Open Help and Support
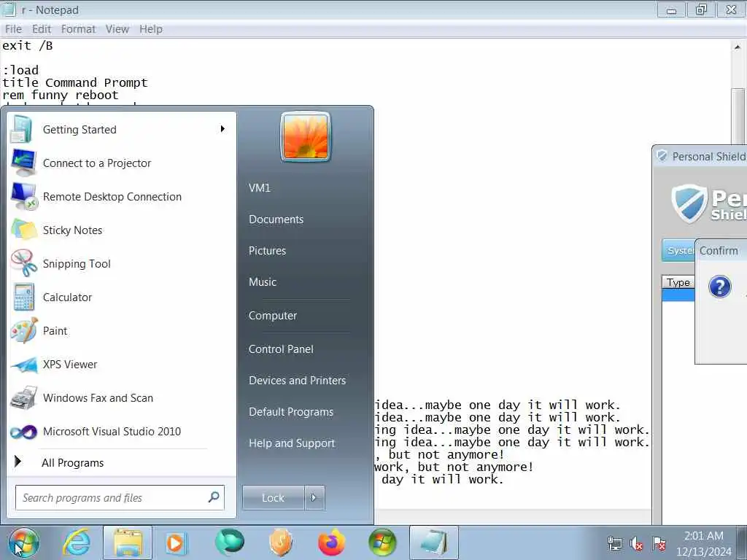Image resolution: width=747 pixels, height=560 pixels. 292,443
